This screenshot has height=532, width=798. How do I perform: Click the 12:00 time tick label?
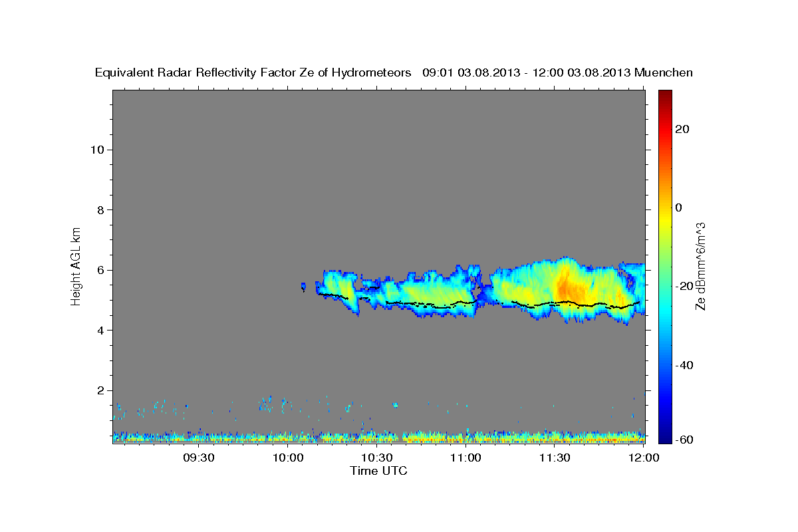[x=644, y=458]
